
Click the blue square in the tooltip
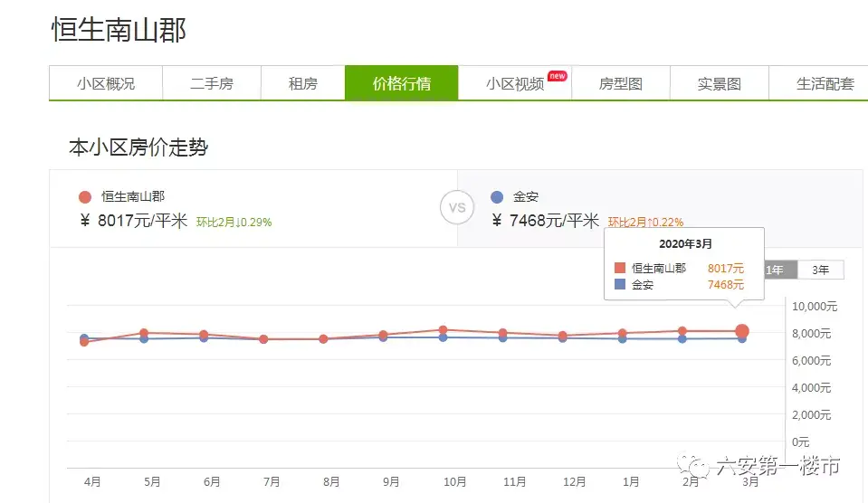619,285
